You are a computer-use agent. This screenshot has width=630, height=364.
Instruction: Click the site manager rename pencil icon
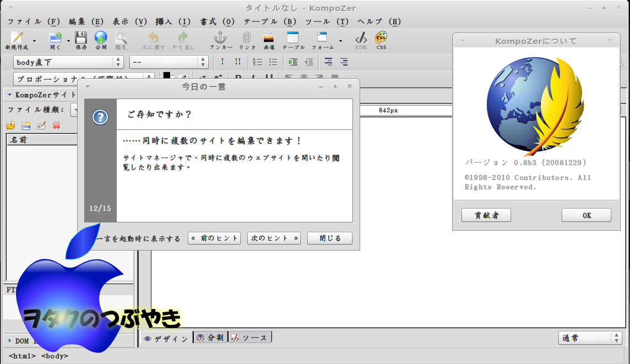click(41, 126)
